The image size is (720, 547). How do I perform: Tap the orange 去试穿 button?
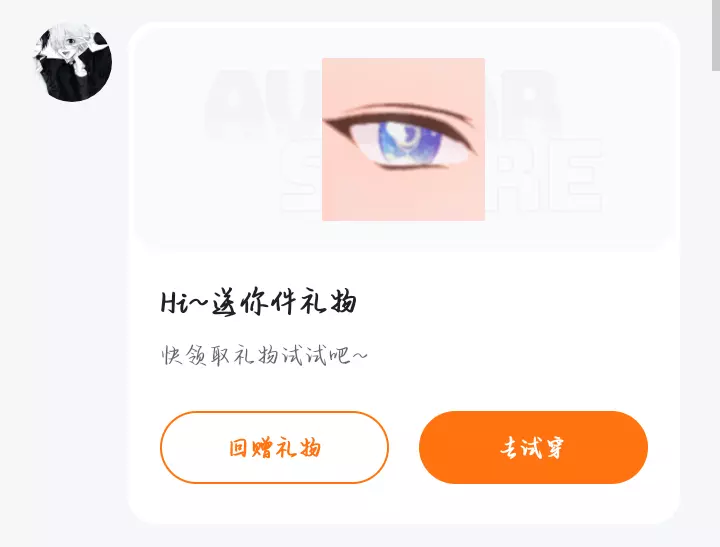click(533, 447)
